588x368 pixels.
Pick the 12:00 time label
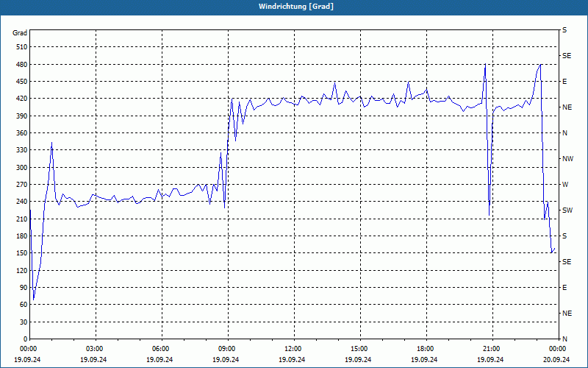(292, 349)
